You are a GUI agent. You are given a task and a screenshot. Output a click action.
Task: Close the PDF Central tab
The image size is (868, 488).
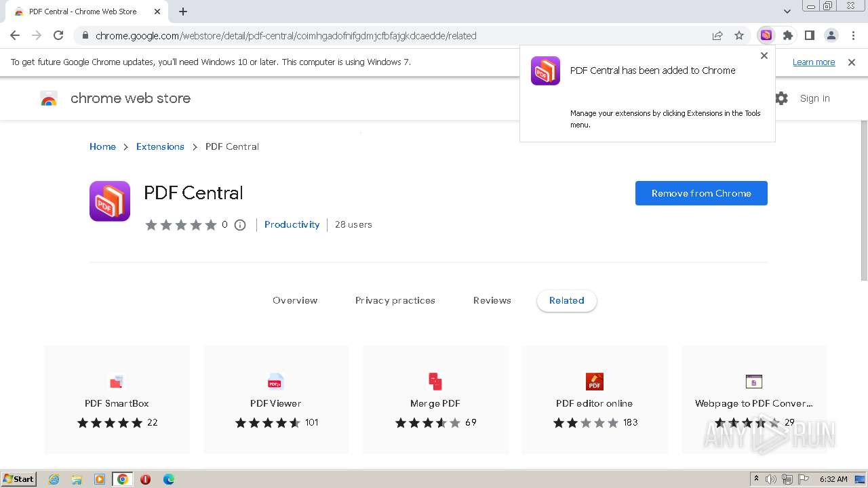click(x=157, y=12)
